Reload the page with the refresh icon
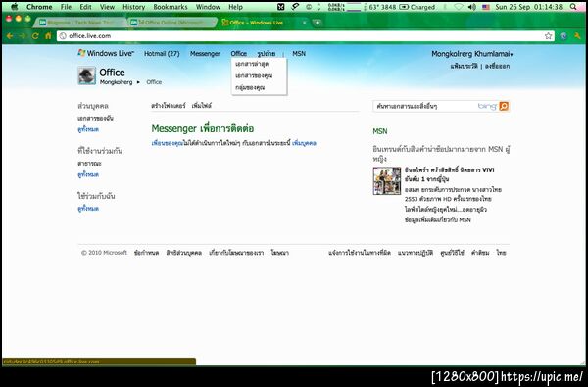The width and height of the screenshot is (588, 387). point(35,36)
